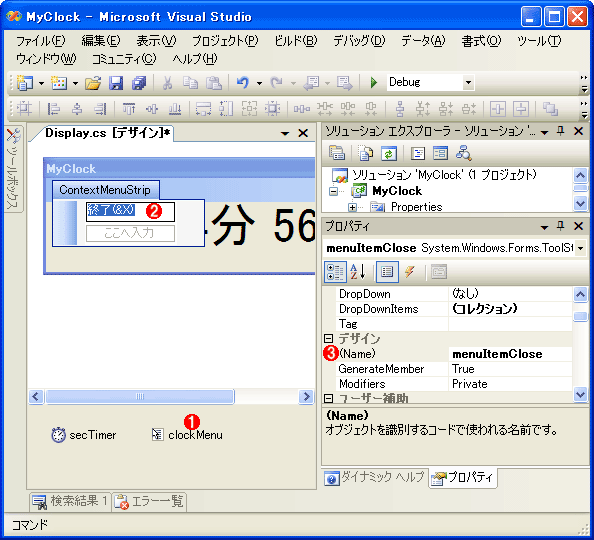Select the clockMenu component
This screenshot has width=594, height=540.
(x=187, y=435)
